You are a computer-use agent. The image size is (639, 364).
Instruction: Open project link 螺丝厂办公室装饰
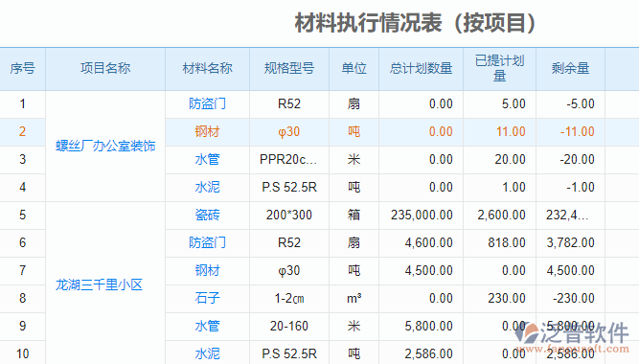(x=105, y=146)
